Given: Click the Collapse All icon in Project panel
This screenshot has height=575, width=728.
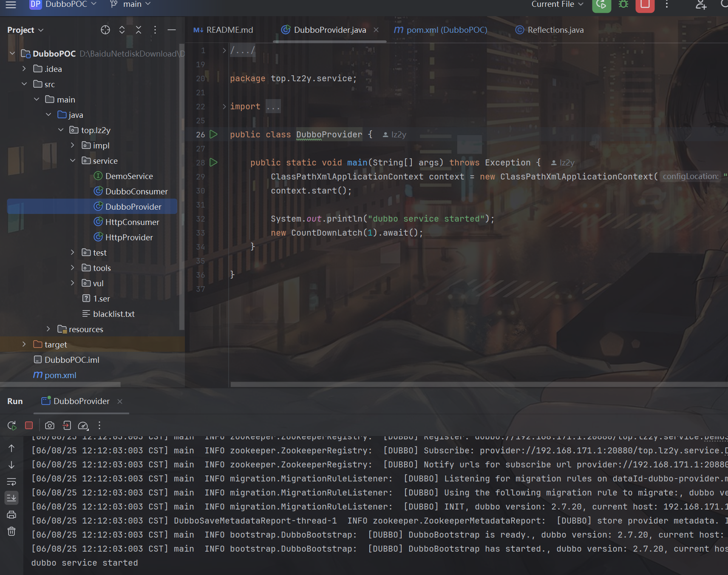Looking at the screenshot, I should pyautogui.click(x=139, y=30).
